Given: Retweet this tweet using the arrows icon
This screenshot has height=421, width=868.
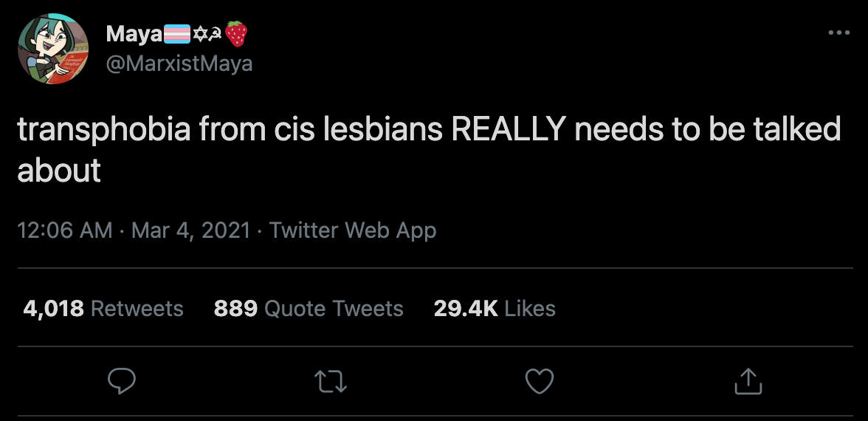Looking at the screenshot, I should [331, 381].
